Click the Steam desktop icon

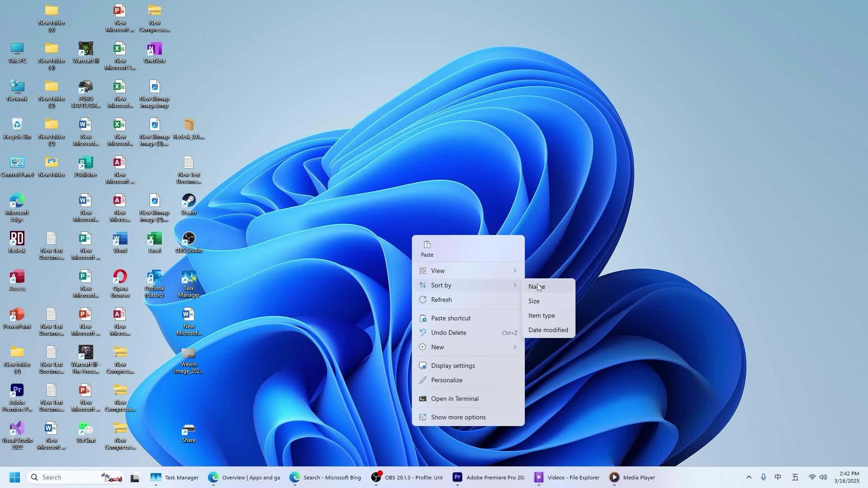[189, 201]
